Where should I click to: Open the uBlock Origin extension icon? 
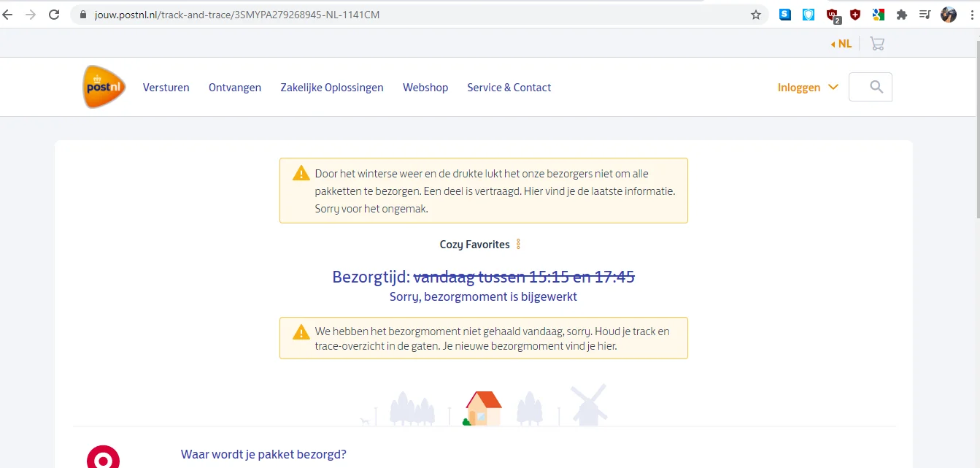(832, 14)
